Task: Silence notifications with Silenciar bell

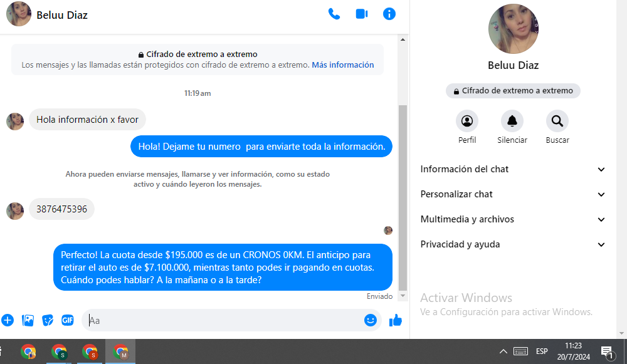Action: (512, 121)
